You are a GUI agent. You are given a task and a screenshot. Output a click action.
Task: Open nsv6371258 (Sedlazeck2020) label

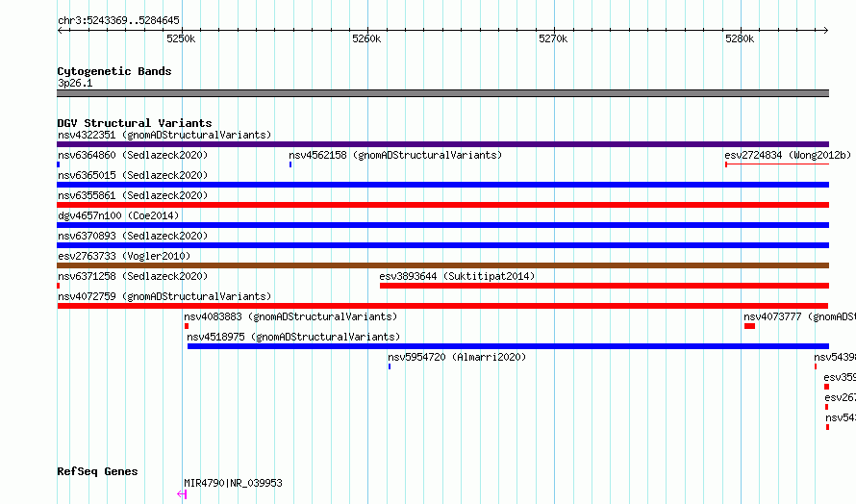[x=133, y=276]
